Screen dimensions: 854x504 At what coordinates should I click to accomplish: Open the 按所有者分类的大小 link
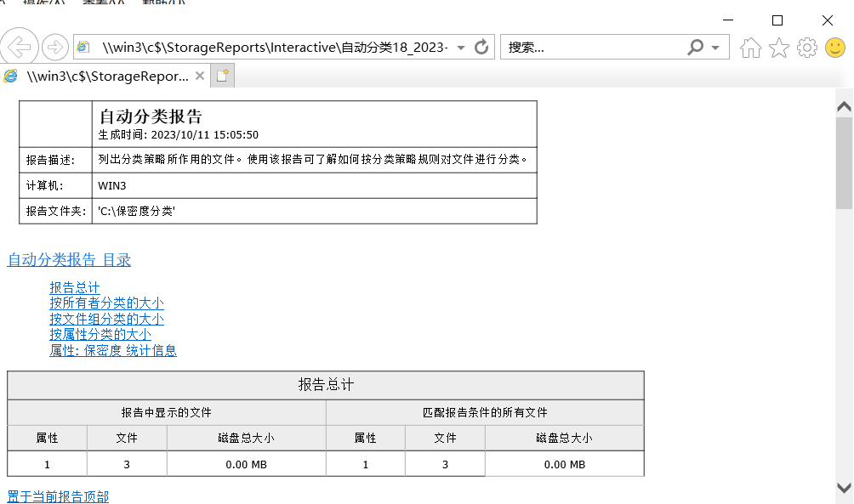pos(107,303)
